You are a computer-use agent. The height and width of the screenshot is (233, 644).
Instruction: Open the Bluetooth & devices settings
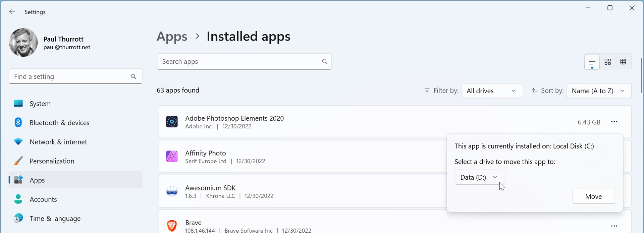tap(59, 123)
